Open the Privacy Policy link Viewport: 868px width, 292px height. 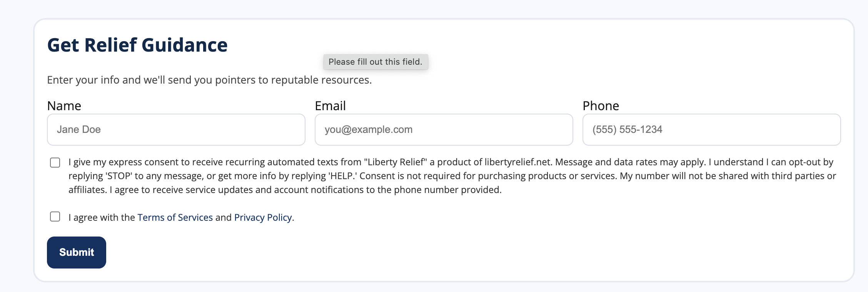point(263,217)
